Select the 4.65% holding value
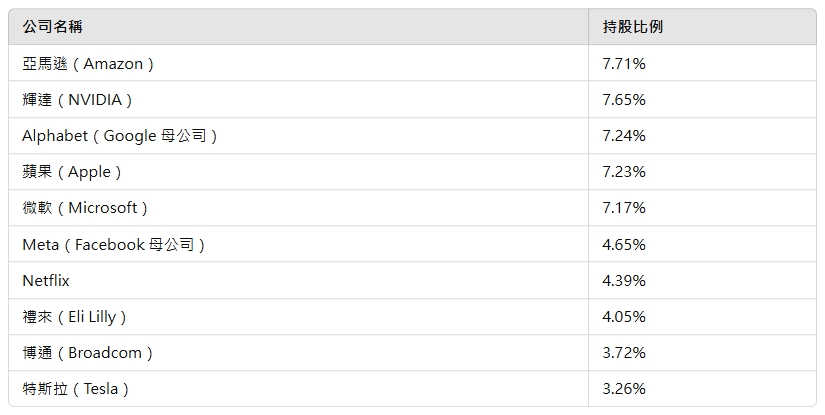Screen dimensions: 825x415 click(624, 244)
